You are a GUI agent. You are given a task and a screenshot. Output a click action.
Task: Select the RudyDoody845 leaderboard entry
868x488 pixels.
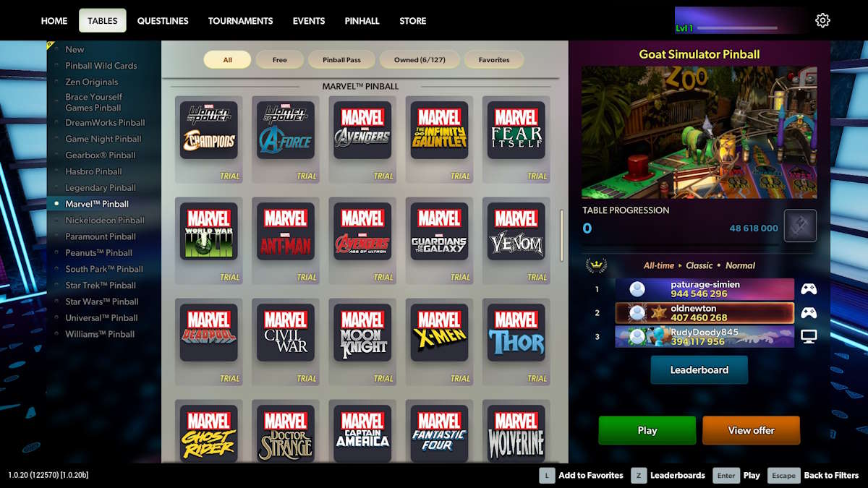pos(705,337)
